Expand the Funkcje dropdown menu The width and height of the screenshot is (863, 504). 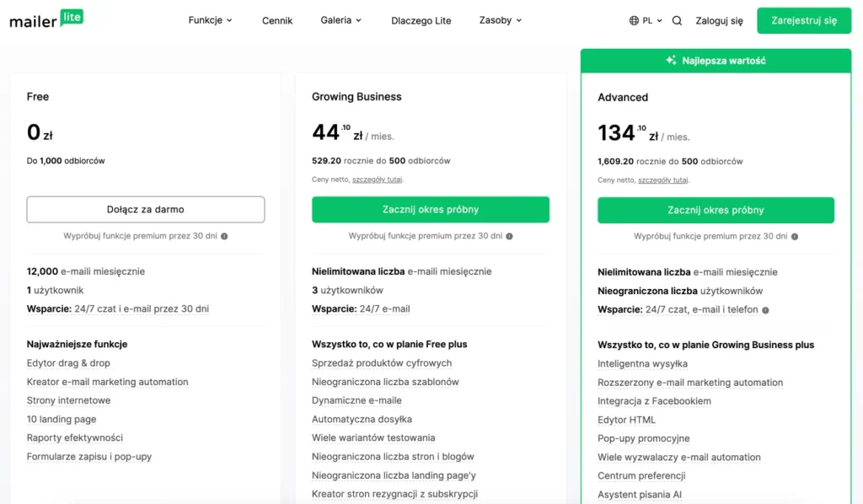210,20
